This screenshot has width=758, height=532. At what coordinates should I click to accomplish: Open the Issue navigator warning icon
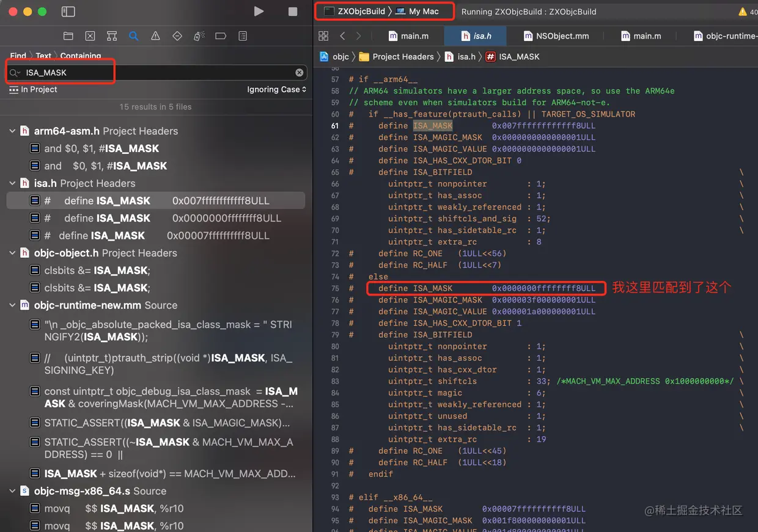coord(155,36)
